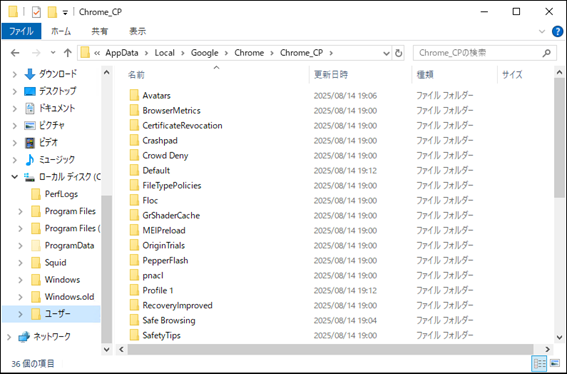567x374 pixels.
Task: Click the New folder quick access icon
Action: pyautogui.click(x=52, y=12)
